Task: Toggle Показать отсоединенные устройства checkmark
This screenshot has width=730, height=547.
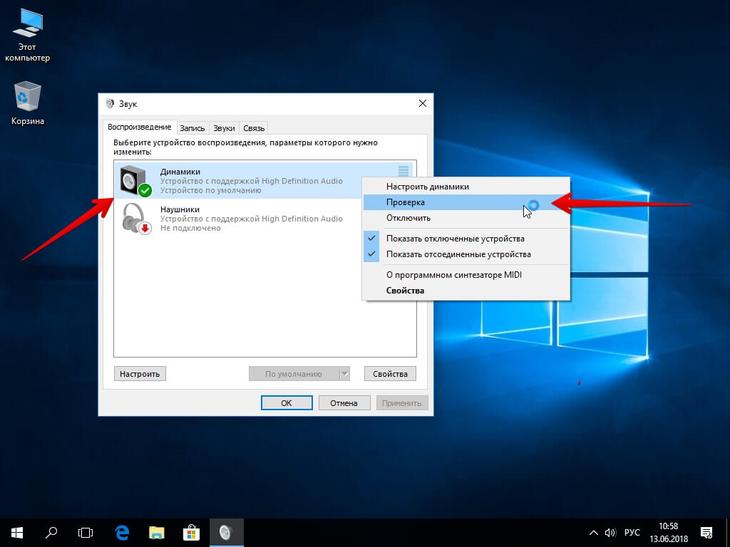Action: coord(372,254)
